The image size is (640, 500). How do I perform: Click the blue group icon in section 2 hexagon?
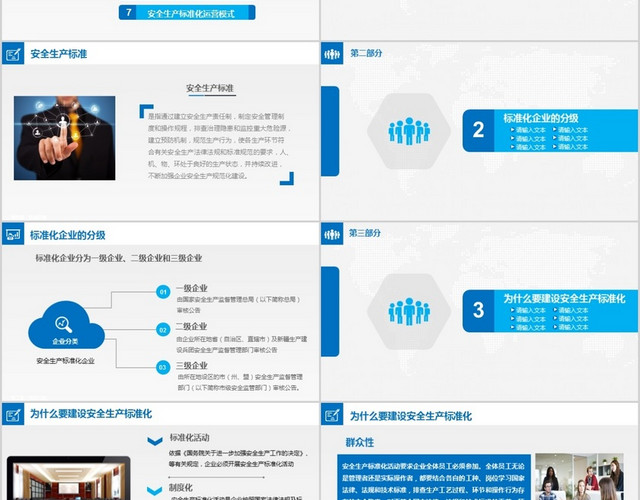(x=409, y=131)
